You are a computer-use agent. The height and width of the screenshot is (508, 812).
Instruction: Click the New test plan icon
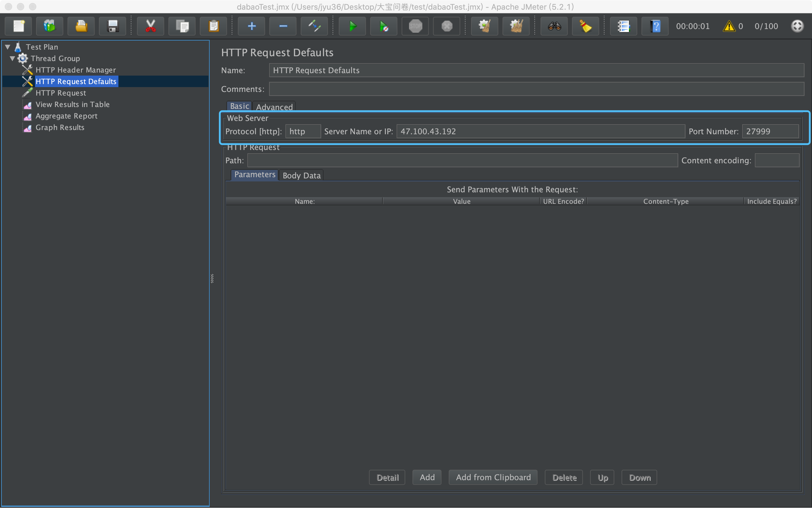click(18, 26)
